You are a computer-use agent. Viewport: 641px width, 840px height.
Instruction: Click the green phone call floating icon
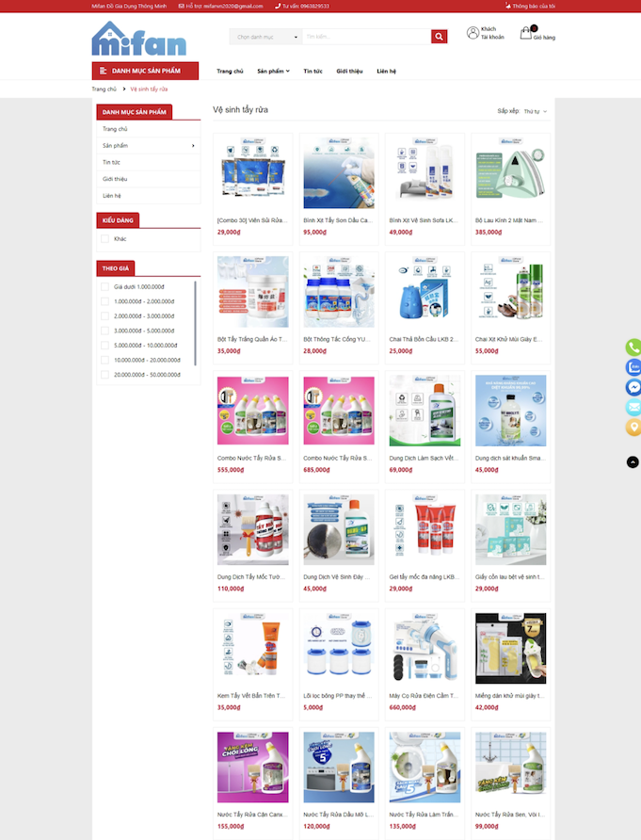coord(633,347)
